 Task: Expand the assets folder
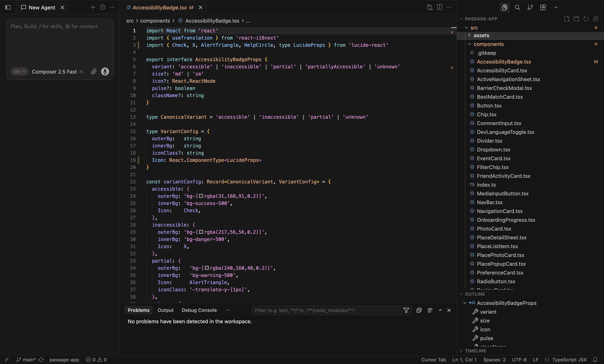tap(469, 35)
